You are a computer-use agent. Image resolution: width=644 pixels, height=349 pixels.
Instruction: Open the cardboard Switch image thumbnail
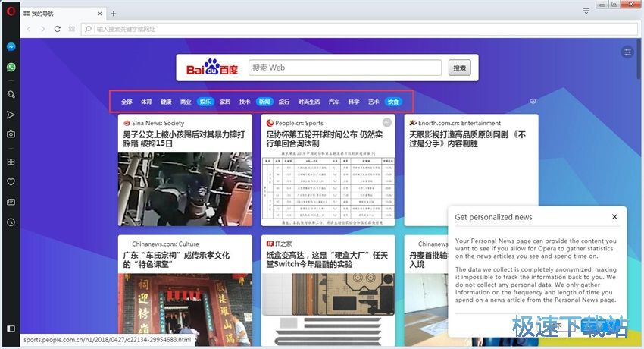328,310
